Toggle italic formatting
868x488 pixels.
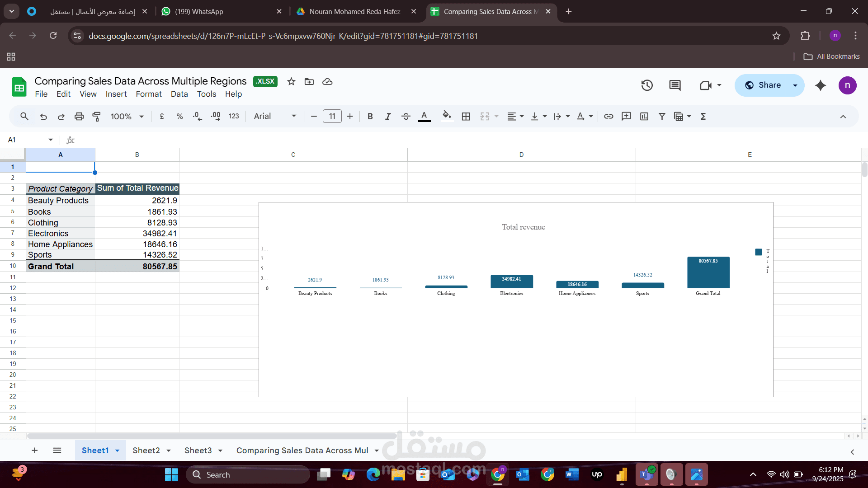point(388,117)
